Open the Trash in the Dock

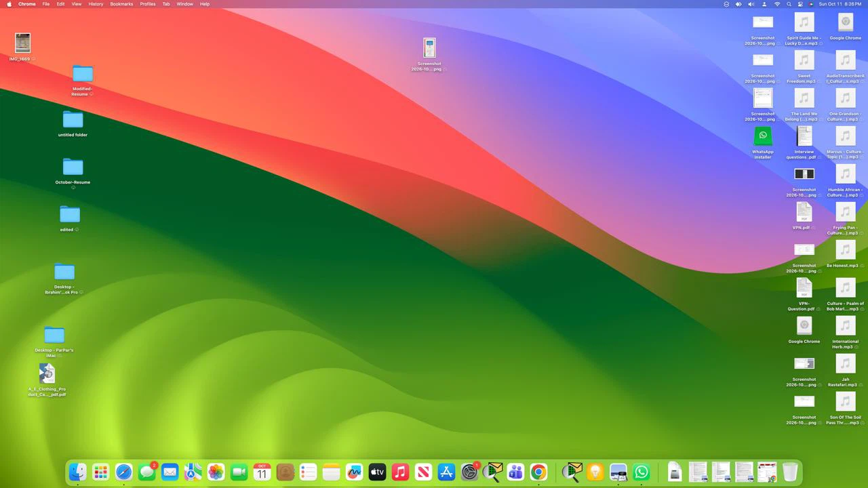pos(790,472)
